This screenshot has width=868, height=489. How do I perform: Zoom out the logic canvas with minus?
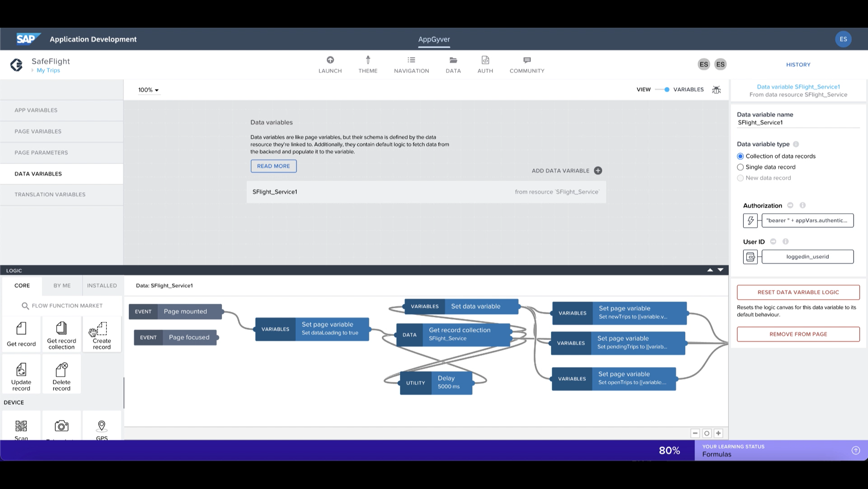pos(695,433)
